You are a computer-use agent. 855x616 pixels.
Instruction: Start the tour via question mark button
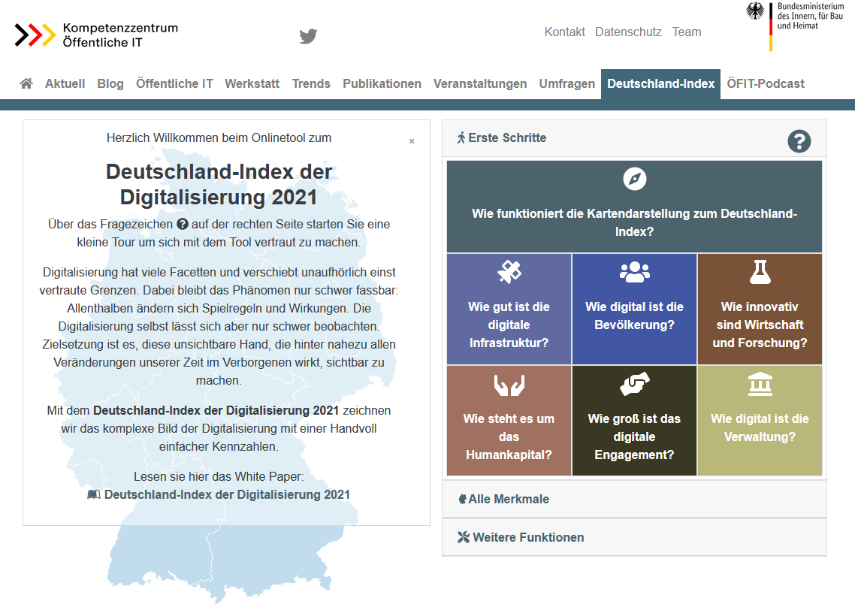799,141
